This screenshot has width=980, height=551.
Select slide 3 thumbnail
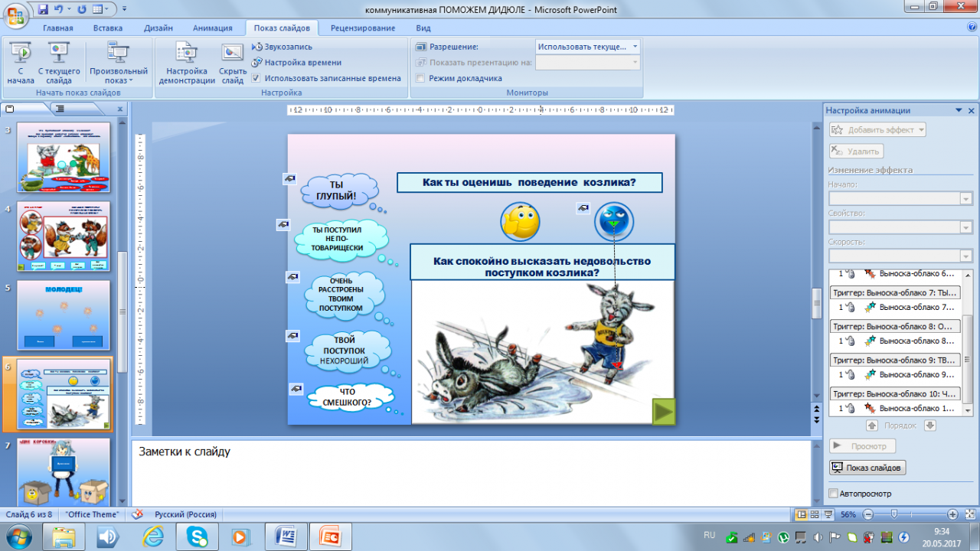(64, 157)
